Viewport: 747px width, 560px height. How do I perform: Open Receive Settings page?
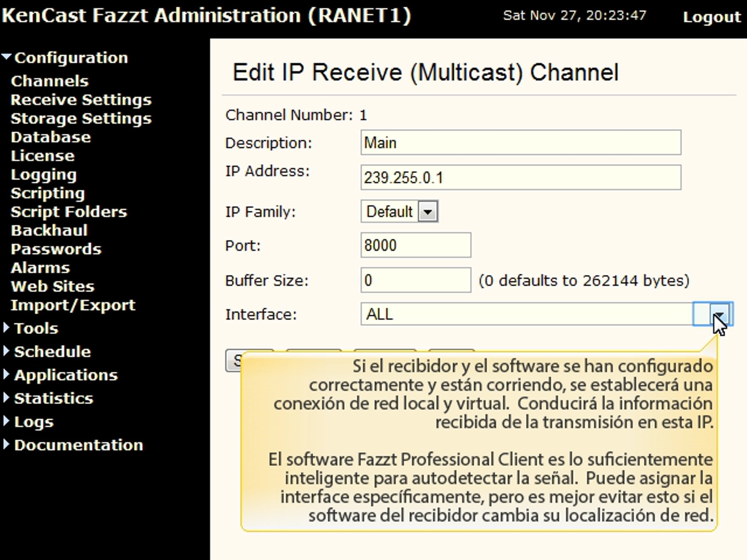tap(81, 100)
